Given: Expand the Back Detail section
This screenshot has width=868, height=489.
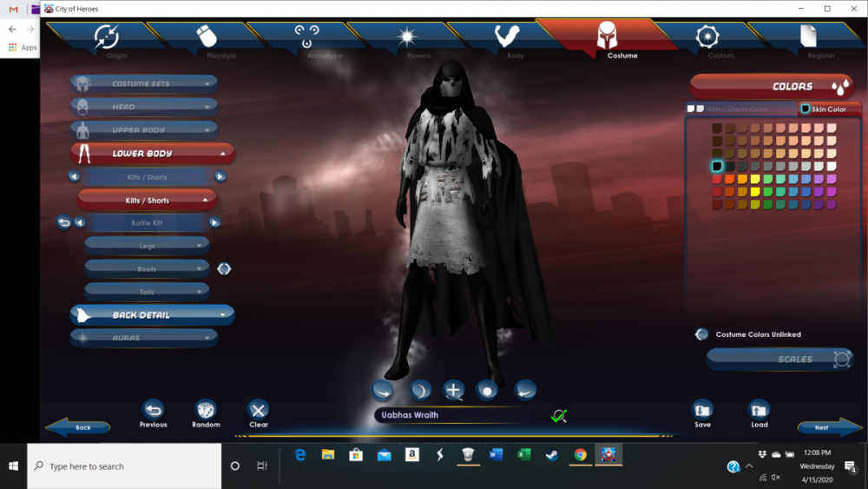Looking at the screenshot, I should coord(152,314).
